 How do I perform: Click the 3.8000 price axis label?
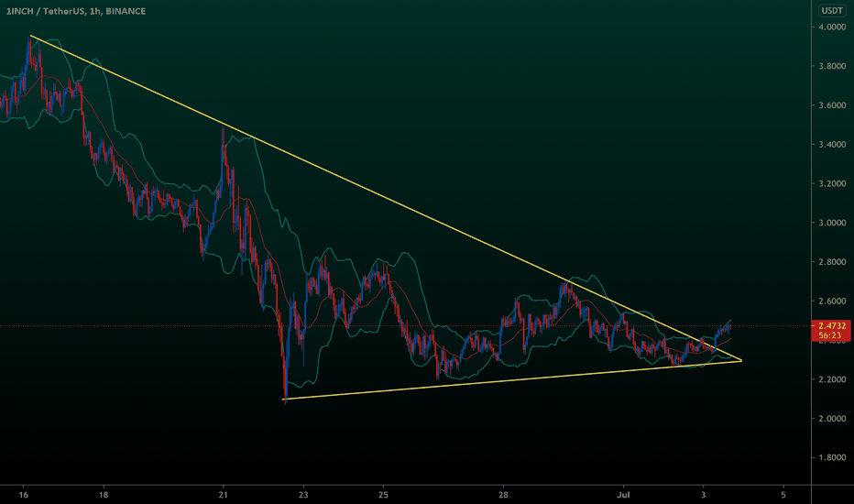tap(832, 66)
